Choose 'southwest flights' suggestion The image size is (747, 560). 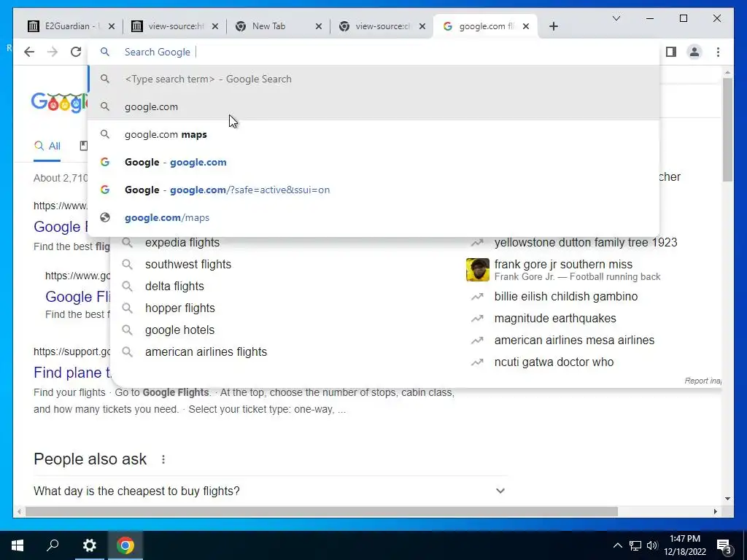coord(188,264)
